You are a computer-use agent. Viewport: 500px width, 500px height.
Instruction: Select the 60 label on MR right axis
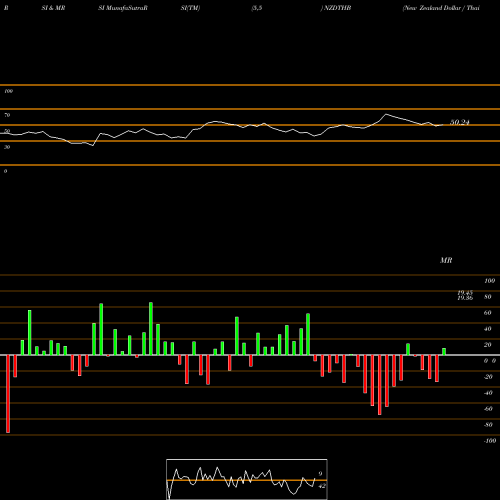coord(488,313)
